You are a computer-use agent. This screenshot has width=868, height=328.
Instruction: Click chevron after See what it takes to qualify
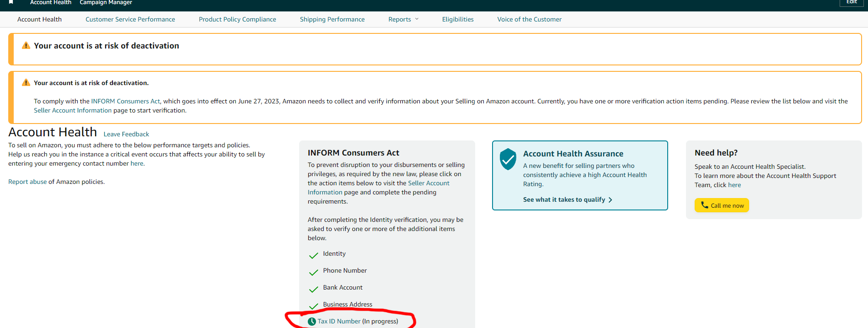click(x=610, y=200)
